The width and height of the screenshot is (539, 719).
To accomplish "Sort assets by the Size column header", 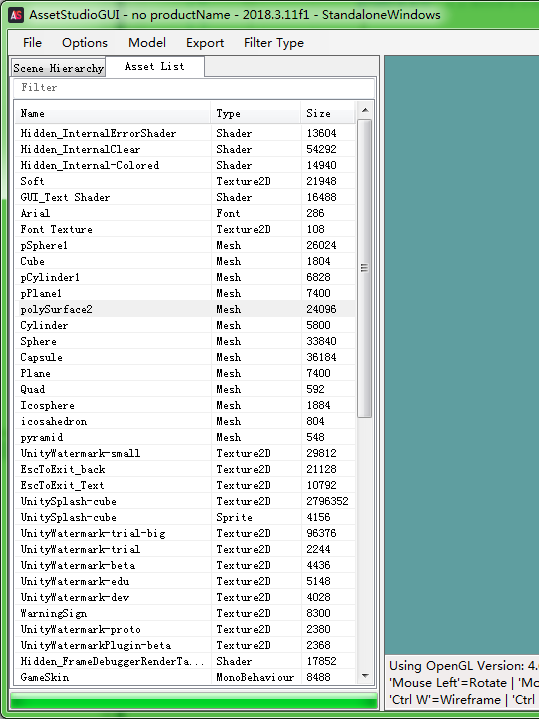I will coord(328,113).
